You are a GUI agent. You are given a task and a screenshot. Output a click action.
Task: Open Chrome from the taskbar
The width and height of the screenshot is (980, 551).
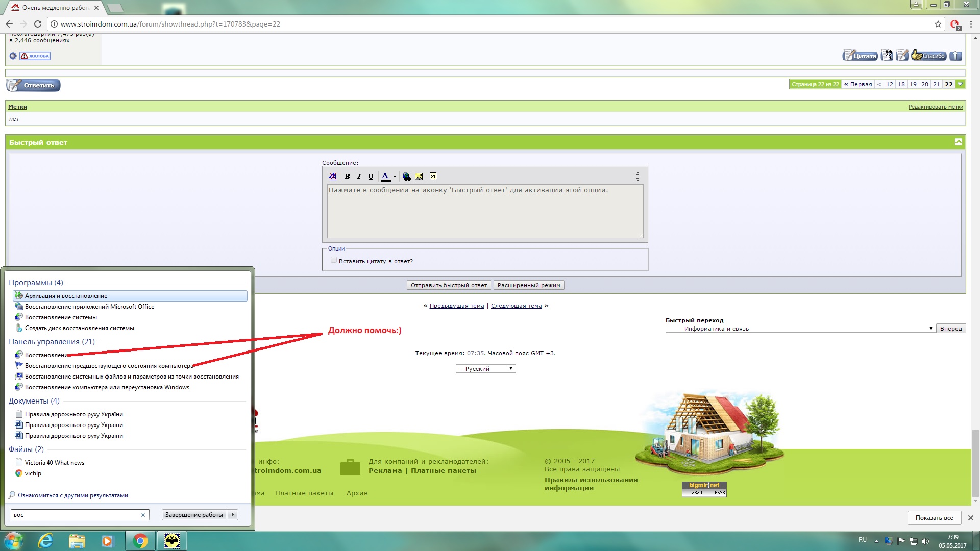(x=140, y=541)
